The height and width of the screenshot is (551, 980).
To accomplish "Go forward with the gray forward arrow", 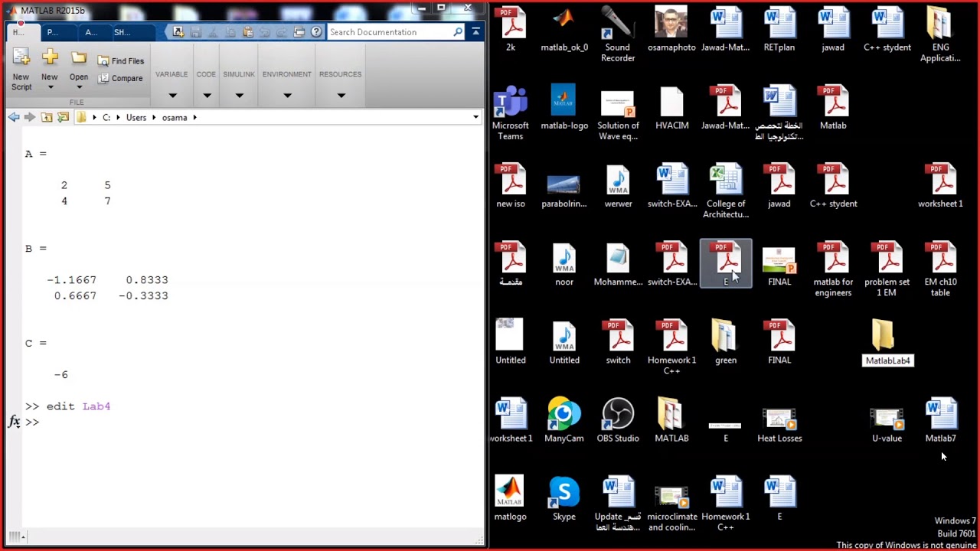I will [x=30, y=117].
